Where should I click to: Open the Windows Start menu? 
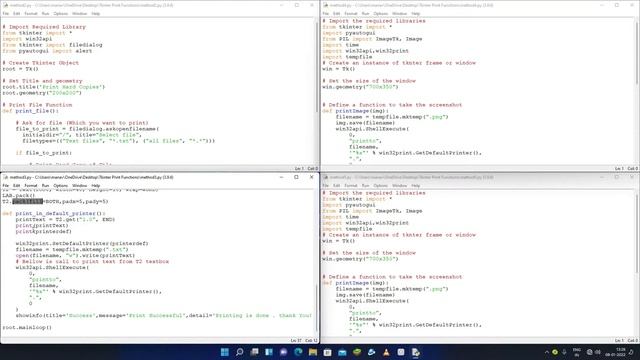coord(224,352)
